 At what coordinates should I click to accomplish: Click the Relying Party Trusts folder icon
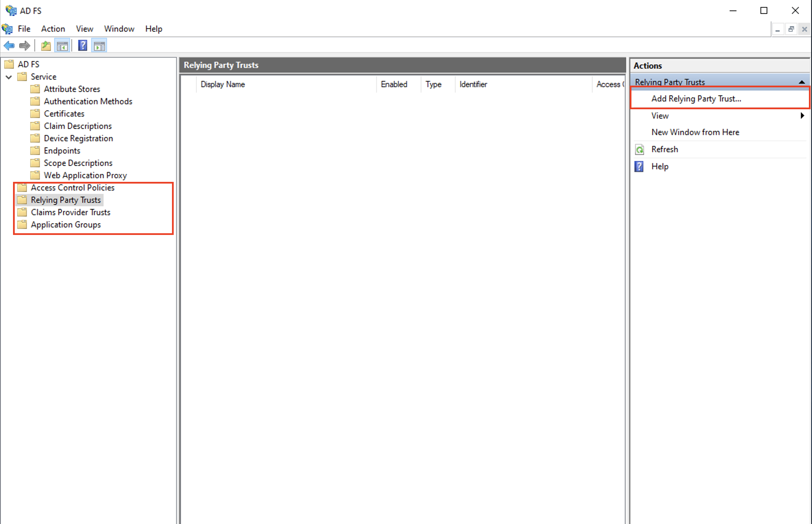point(22,200)
